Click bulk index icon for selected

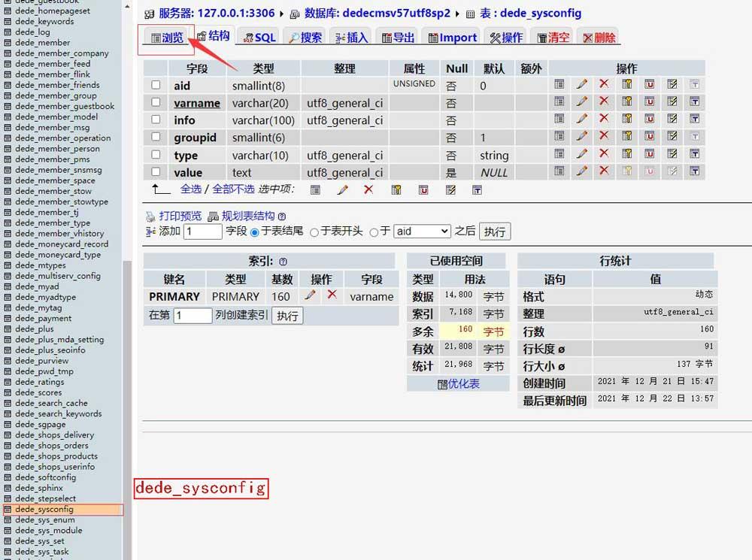click(450, 190)
